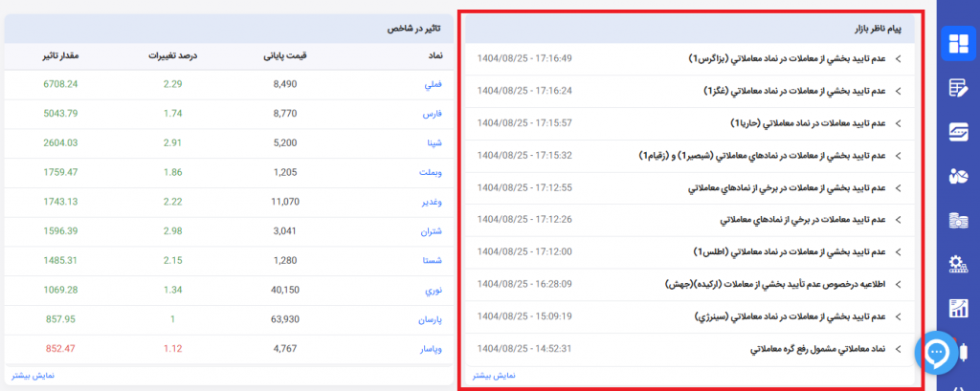Screen dimensions: 980x391
Task: Click the پیام ناظر بازار panel title
Action: [880, 30]
